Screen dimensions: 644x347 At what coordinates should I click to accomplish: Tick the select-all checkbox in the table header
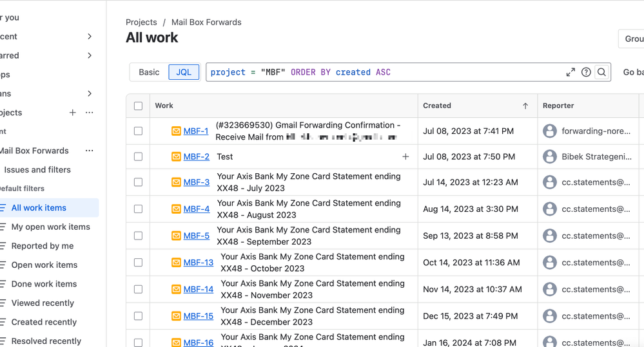point(139,106)
